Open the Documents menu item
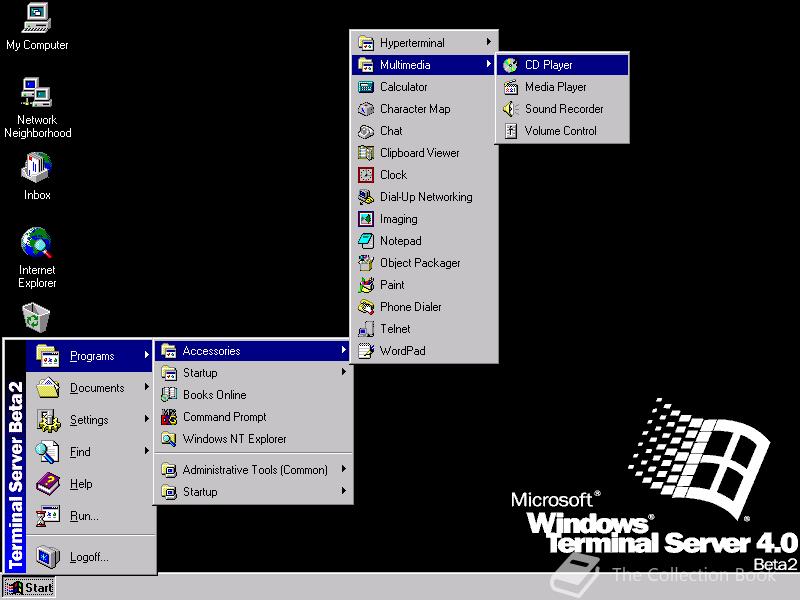800x600 pixels. coord(91,388)
